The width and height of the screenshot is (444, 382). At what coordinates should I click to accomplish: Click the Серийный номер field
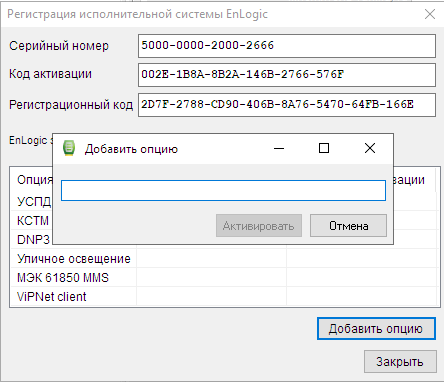[x=287, y=46]
